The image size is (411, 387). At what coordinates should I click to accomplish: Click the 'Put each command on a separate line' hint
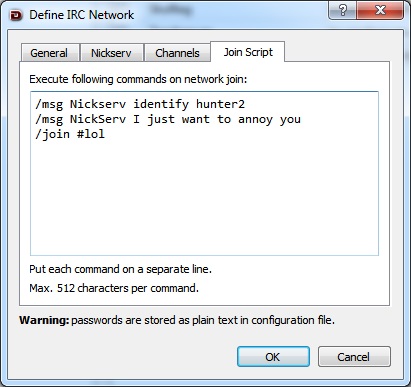point(120,269)
